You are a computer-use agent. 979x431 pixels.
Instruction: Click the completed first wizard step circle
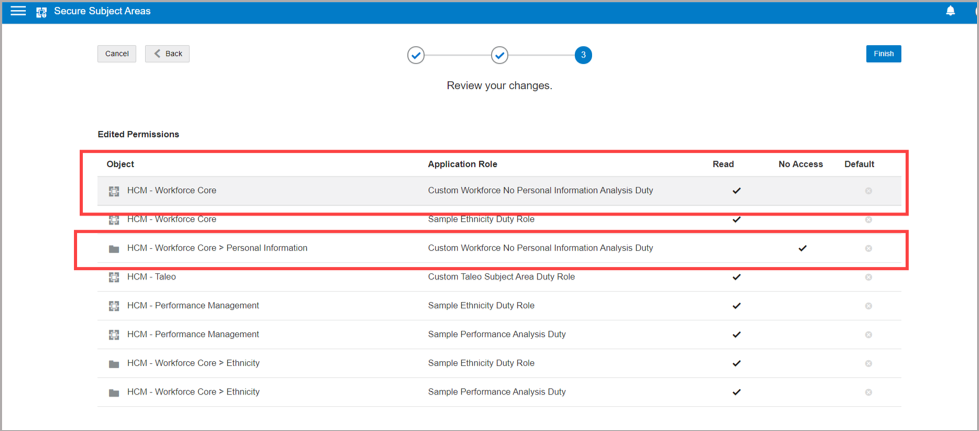click(416, 55)
